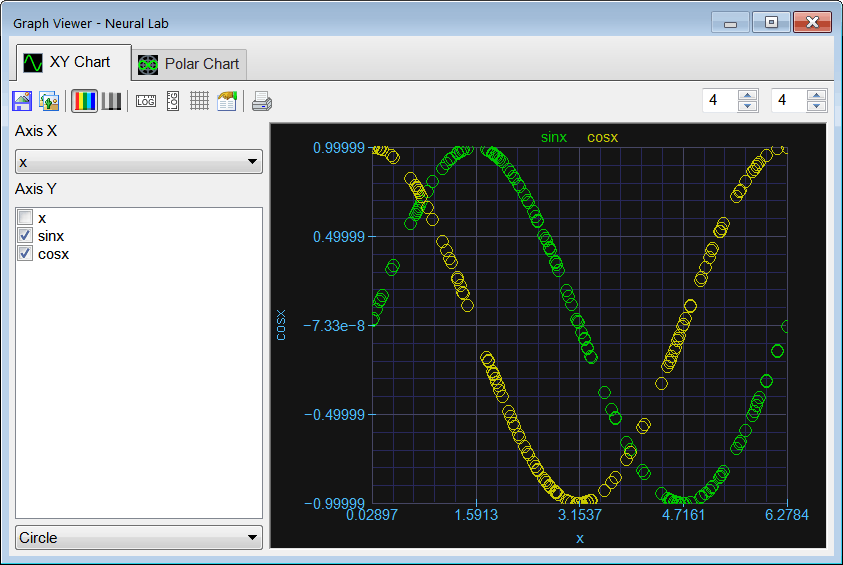The width and height of the screenshot is (843, 565).
Task: Increase the first grid count spinner
Action: tap(747, 95)
